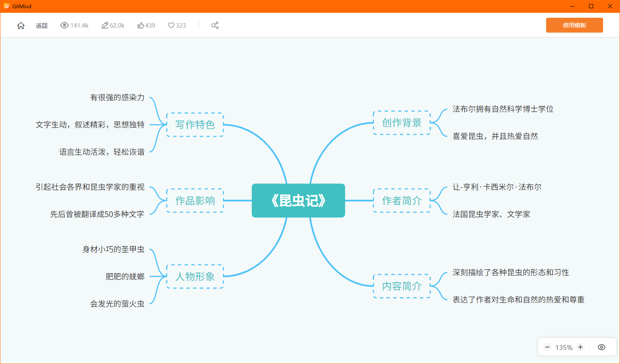
Task: Click the orange 使用模板 template button
Action: (x=574, y=25)
